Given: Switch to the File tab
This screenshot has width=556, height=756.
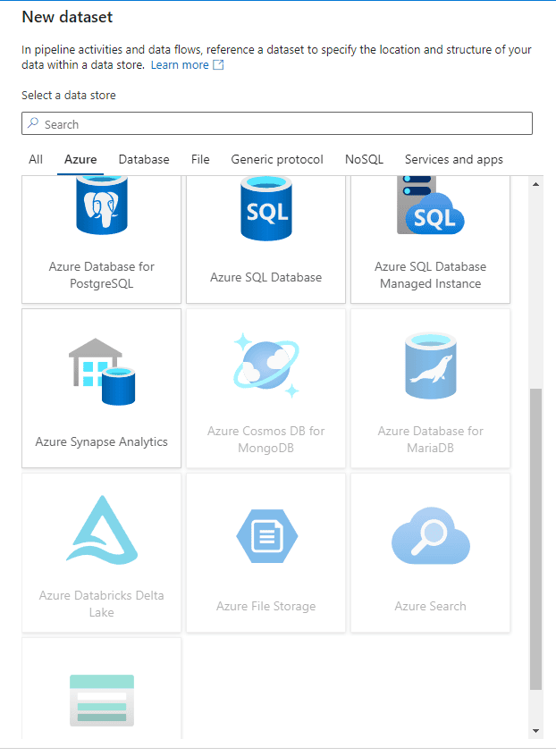Looking at the screenshot, I should [x=200, y=160].
